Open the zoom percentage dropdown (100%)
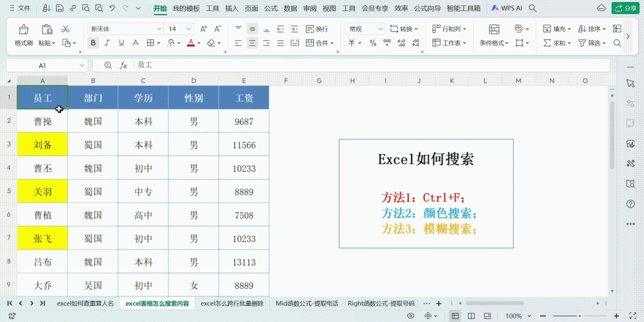Image resolution: width=644 pixels, height=322 pixels. click(529, 316)
